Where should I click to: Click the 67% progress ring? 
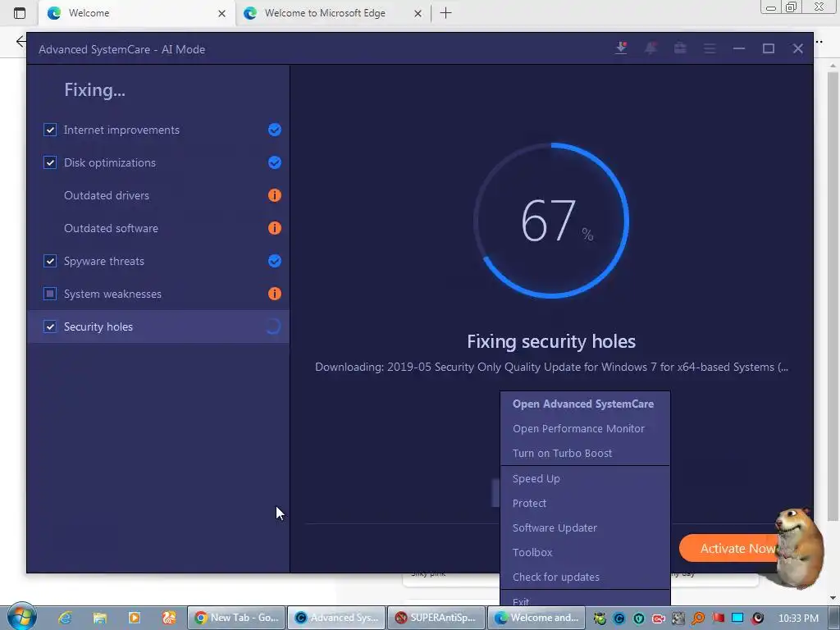(x=551, y=220)
